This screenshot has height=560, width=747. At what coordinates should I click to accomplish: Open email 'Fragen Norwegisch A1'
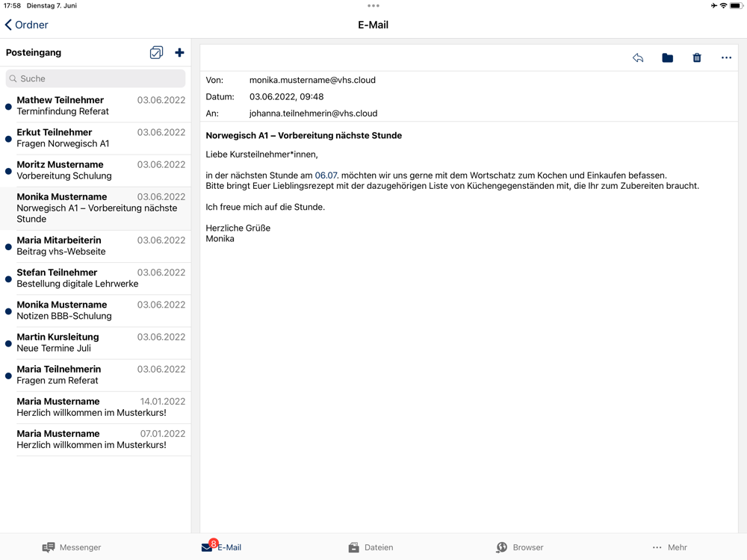(x=96, y=138)
